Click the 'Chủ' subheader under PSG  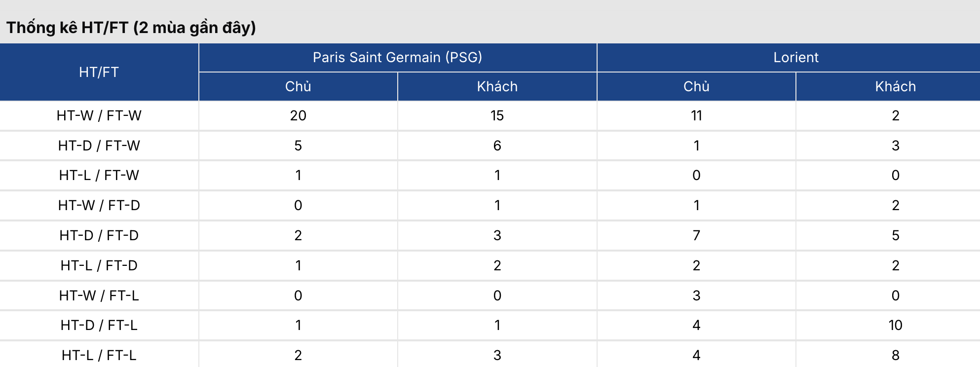298,86
